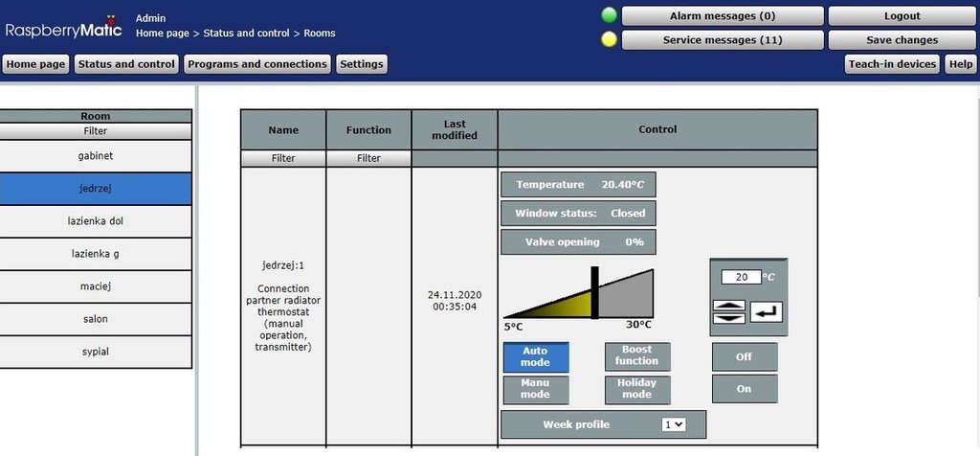
Task: Select the lazienka g room
Action: click(x=96, y=253)
